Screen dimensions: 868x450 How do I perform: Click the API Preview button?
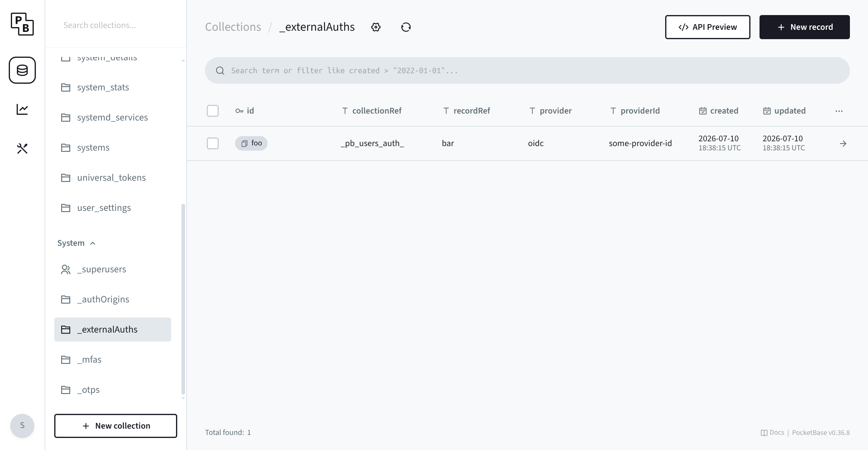pos(708,27)
